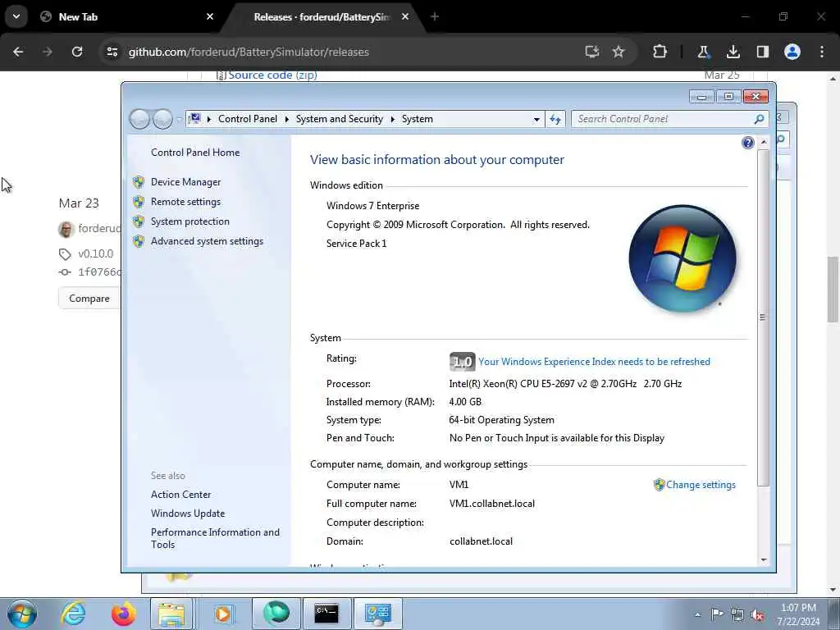Screen dimensions: 840x630
Task: Open the v0.10.0 tag link
Action: (95, 254)
